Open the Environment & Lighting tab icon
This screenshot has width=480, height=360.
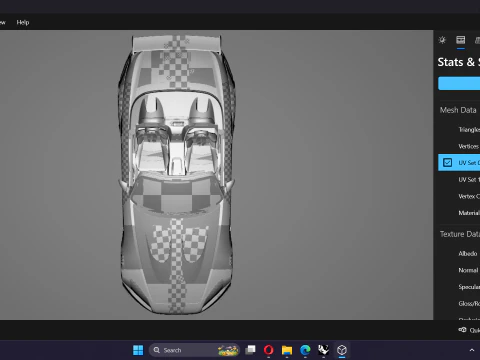(442, 40)
